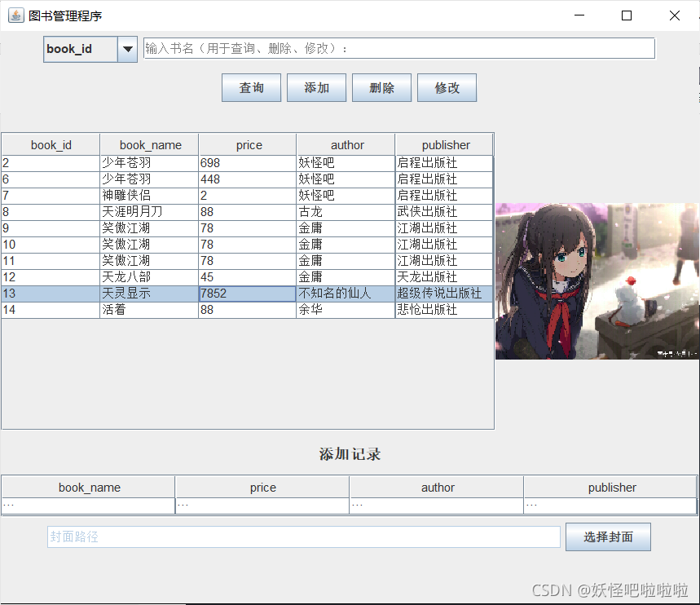Click the 删除 button
This screenshot has height=605, width=700.
pyautogui.click(x=381, y=87)
